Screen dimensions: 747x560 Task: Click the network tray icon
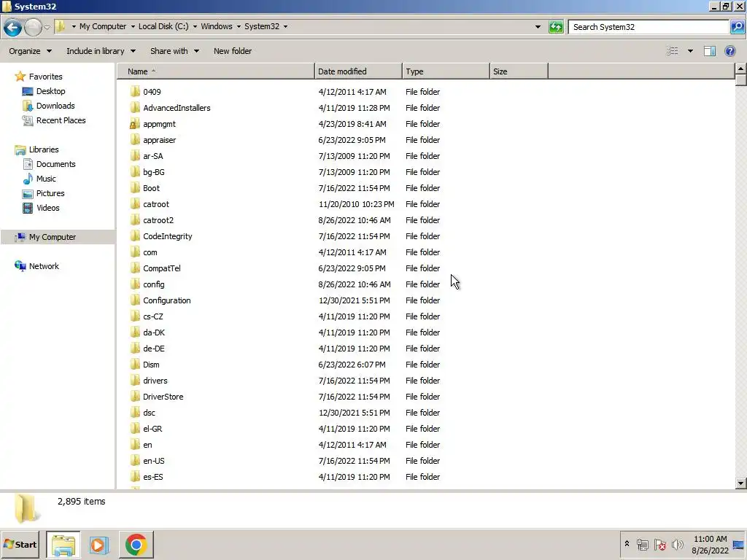[x=642, y=544]
